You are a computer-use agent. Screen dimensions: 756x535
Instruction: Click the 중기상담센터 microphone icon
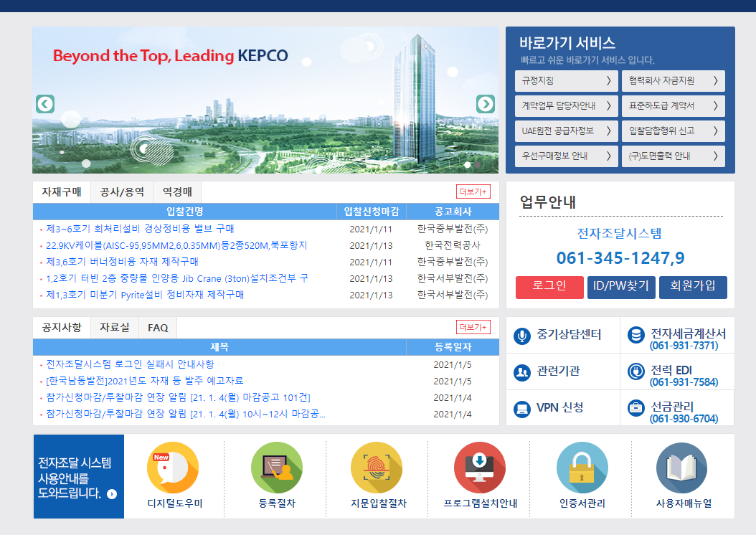coord(522,336)
